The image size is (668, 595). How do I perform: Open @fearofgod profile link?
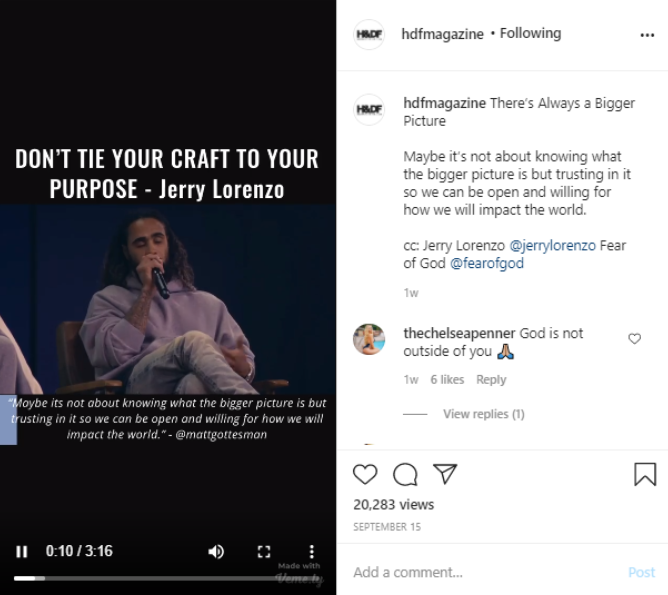(487, 264)
